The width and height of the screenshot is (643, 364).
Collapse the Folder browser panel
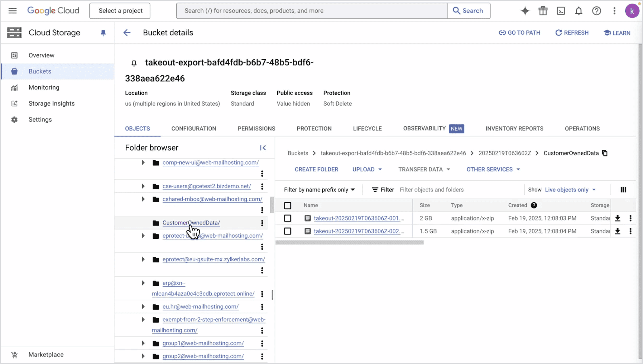click(x=263, y=148)
